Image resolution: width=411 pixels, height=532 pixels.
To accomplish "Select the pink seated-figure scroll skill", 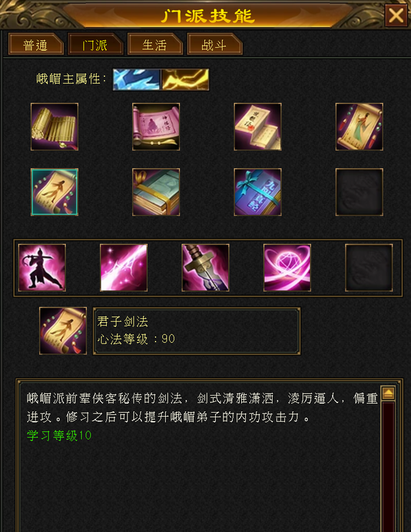I will tap(156, 127).
